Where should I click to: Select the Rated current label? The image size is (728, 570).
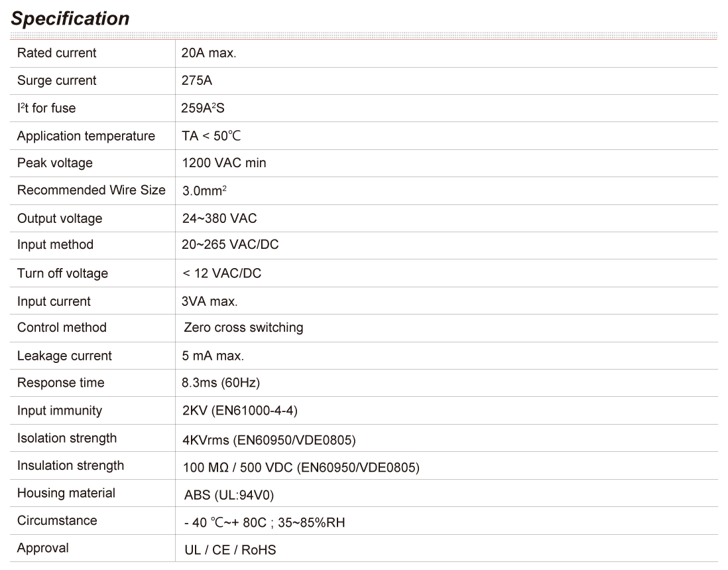click(x=56, y=53)
